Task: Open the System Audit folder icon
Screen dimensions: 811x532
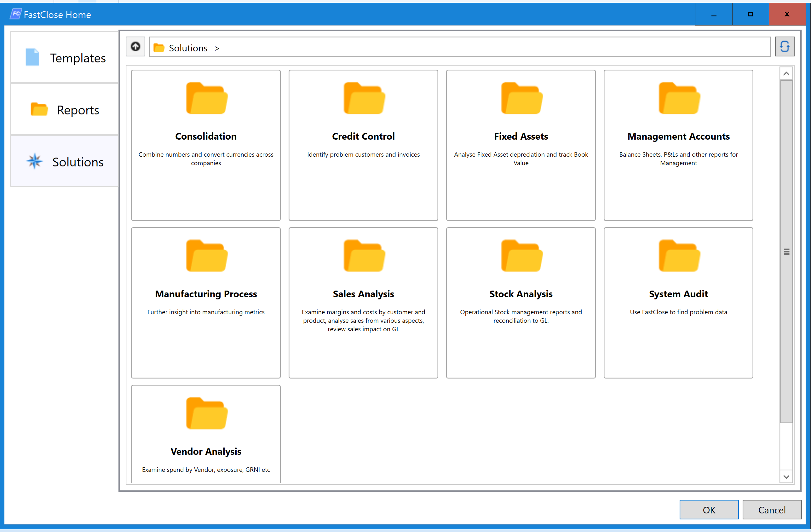Action: point(679,256)
